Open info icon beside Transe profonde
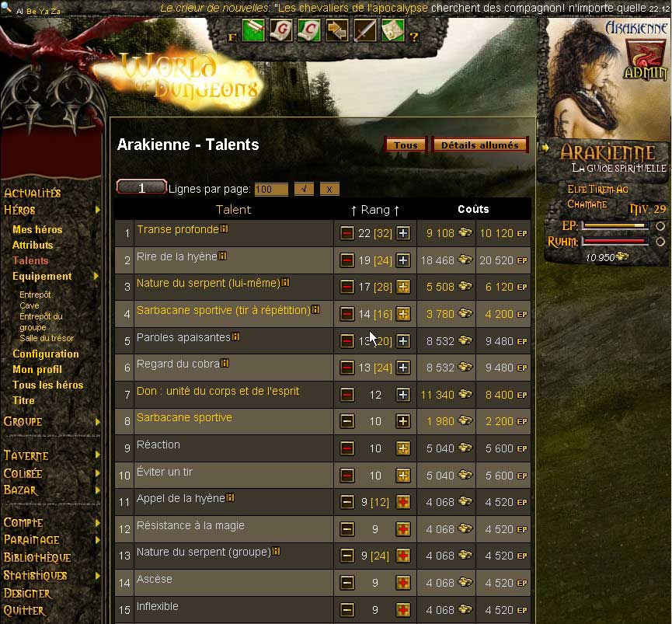Screen dimensions: 672x624 (225, 229)
